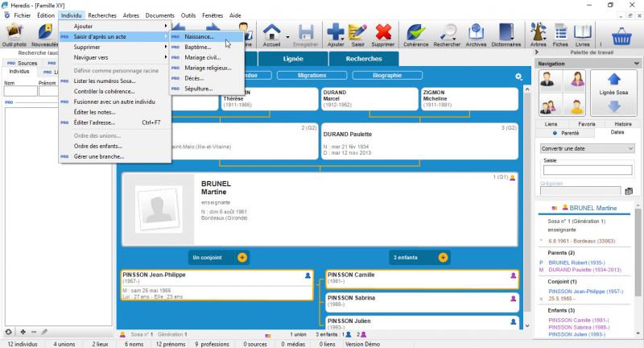Screen dimensions: 644x348
Task: Choose Contrôler la cohérence...
Action: pyautogui.click(x=115, y=91)
